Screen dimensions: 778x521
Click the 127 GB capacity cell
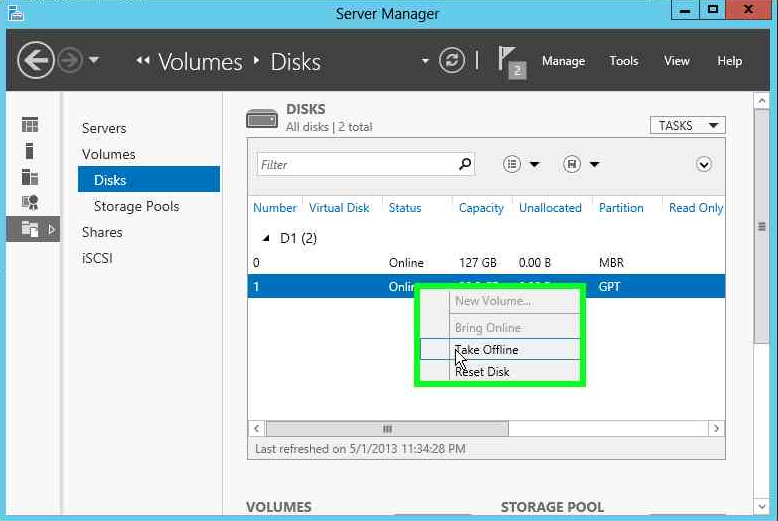pos(478,262)
